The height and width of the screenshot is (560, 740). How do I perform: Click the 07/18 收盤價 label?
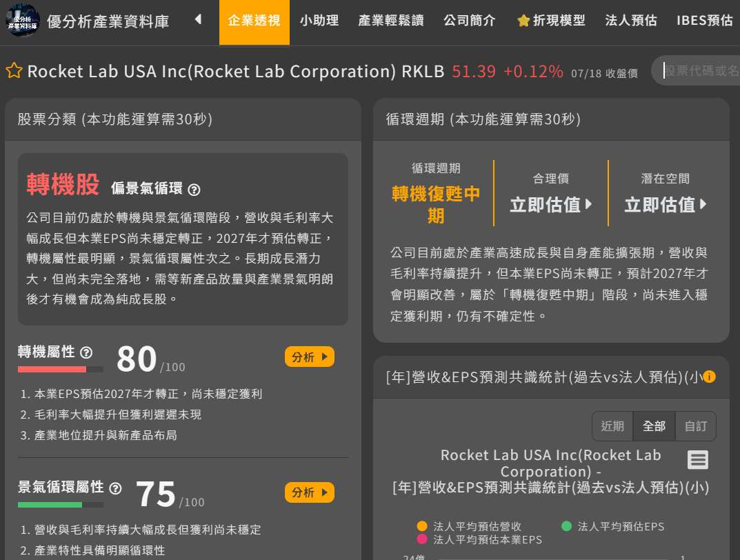click(604, 74)
